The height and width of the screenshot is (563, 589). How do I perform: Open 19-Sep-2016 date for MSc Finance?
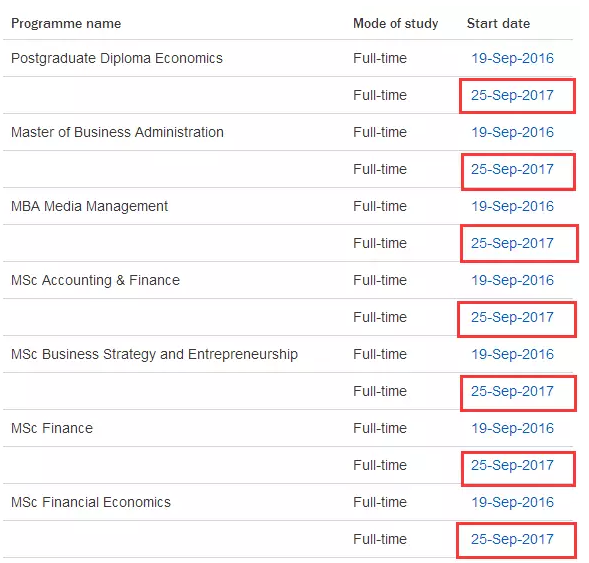tap(512, 428)
